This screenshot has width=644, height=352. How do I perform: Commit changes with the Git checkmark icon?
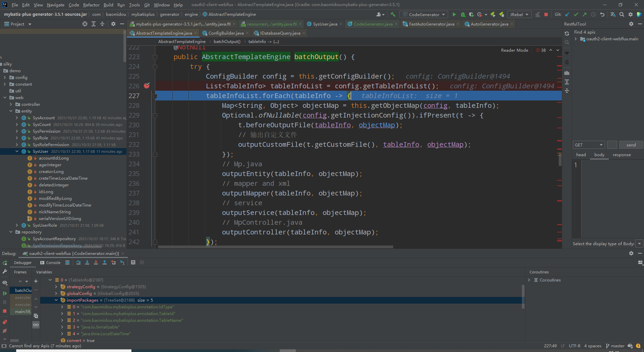576,14
